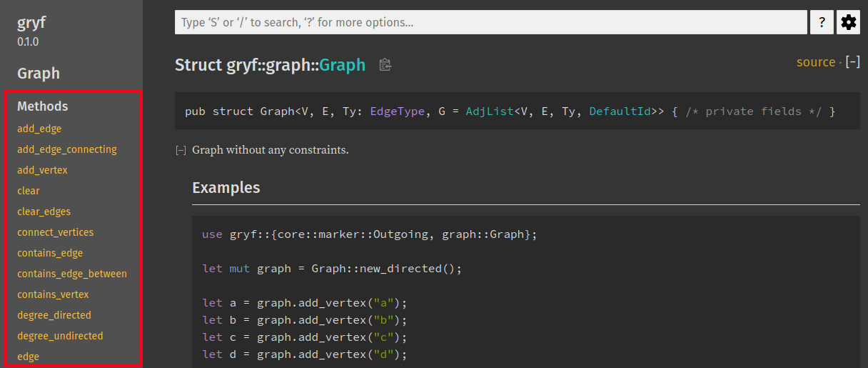The image size is (868, 368).
Task: Collapse the 'Graph without any constraints' description
Action: point(181,151)
